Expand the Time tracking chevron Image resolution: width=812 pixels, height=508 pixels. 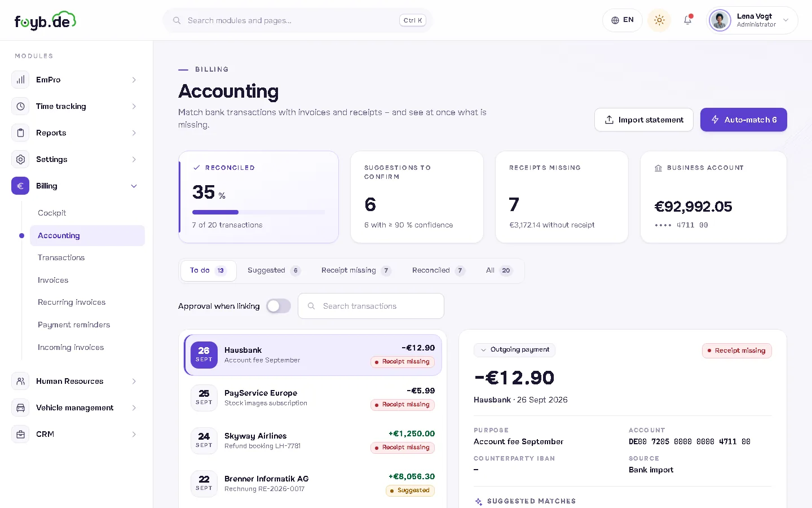[x=134, y=106]
